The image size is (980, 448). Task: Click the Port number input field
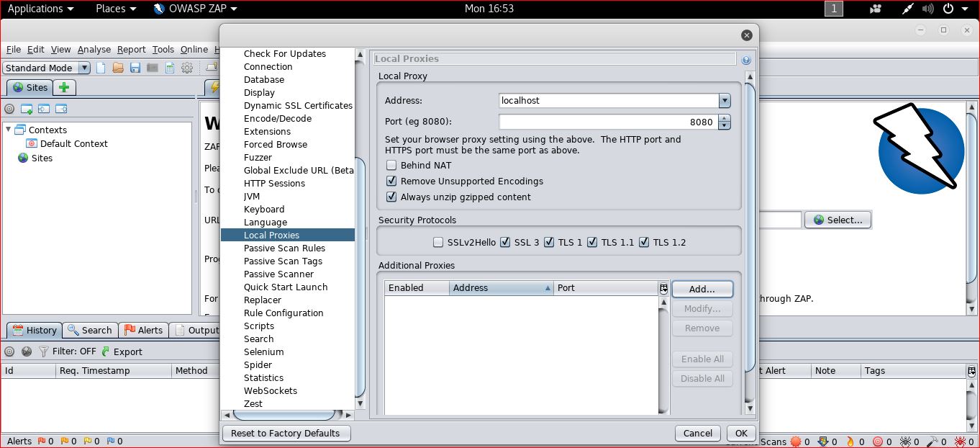(609, 122)
